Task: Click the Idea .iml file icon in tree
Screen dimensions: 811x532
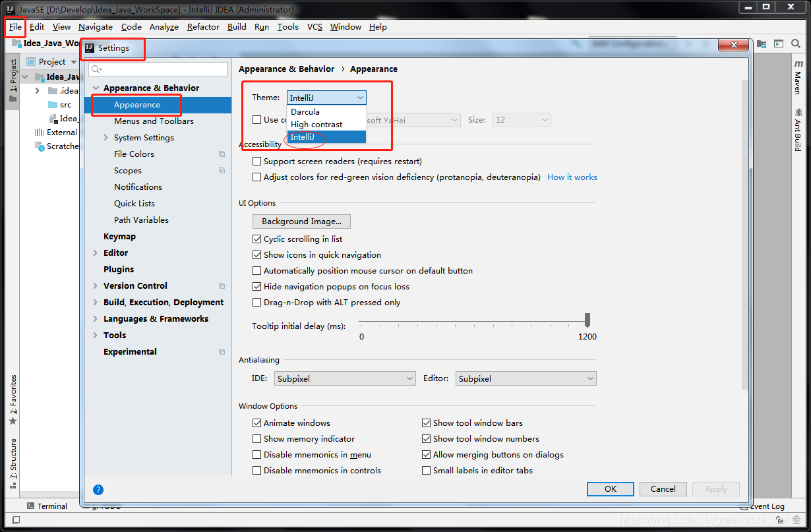Action: tap(54, 119)
